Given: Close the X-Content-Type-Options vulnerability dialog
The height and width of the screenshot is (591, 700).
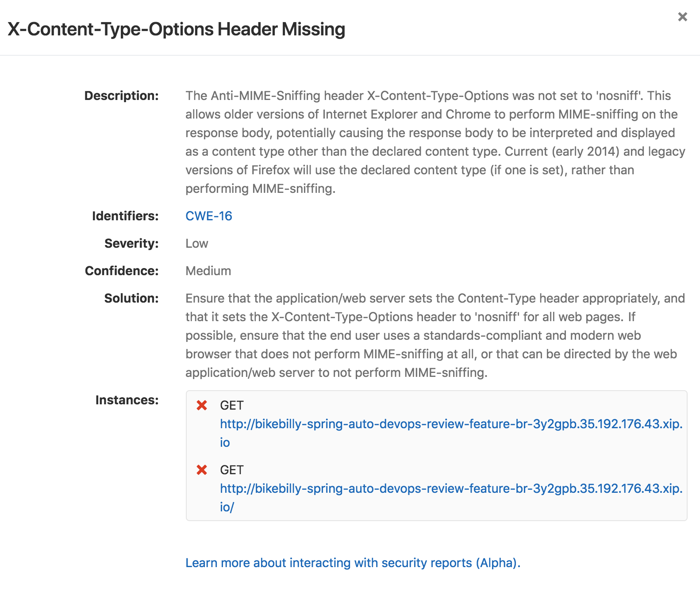Looking at the screenshot, I should click(x=682, y=17).
